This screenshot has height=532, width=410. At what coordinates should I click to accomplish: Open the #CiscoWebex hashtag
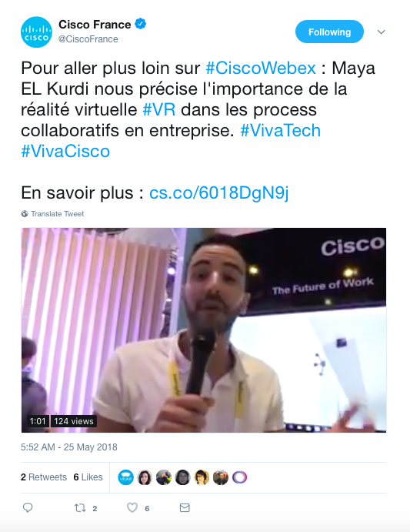click(261, 69)
